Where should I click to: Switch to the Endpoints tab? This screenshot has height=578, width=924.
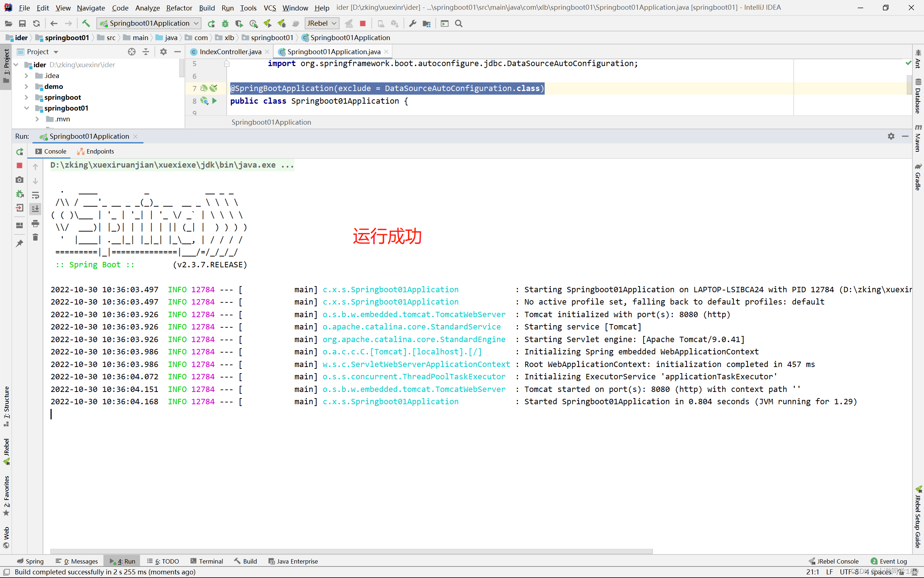click(96, 151)
